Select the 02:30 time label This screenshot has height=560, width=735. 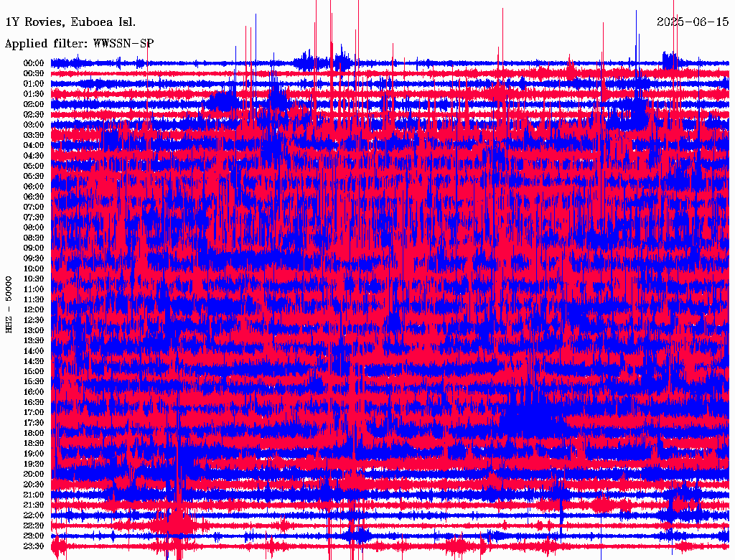pos(34,115)
